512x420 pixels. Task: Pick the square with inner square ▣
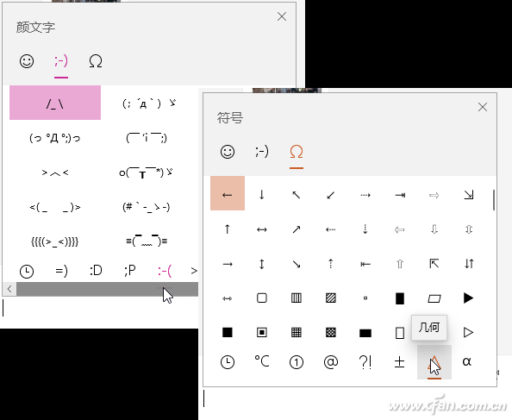(261, 333)
